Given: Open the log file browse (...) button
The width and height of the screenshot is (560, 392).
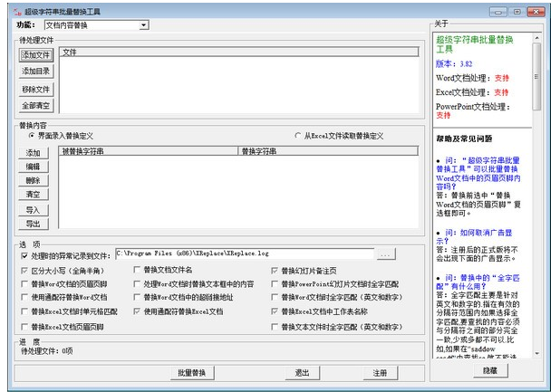Looking at the screenshot, I should pyautogui.click(x=386, y=256).
